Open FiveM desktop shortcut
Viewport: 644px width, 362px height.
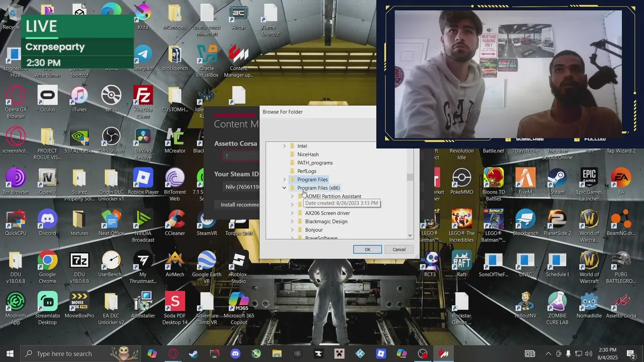pyautogui.click(x=525, y=182)
